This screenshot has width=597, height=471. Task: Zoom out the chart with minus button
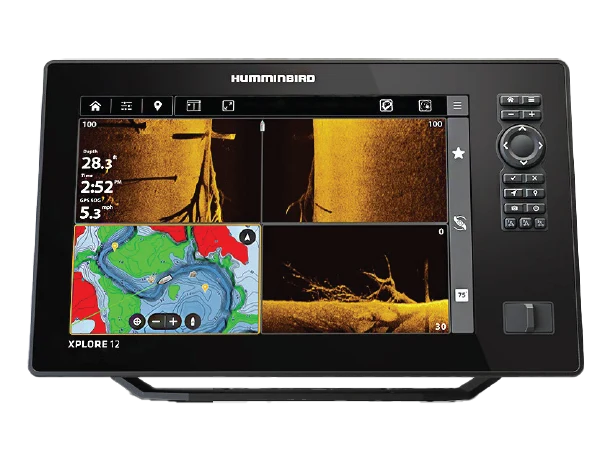tap(156, 322)
